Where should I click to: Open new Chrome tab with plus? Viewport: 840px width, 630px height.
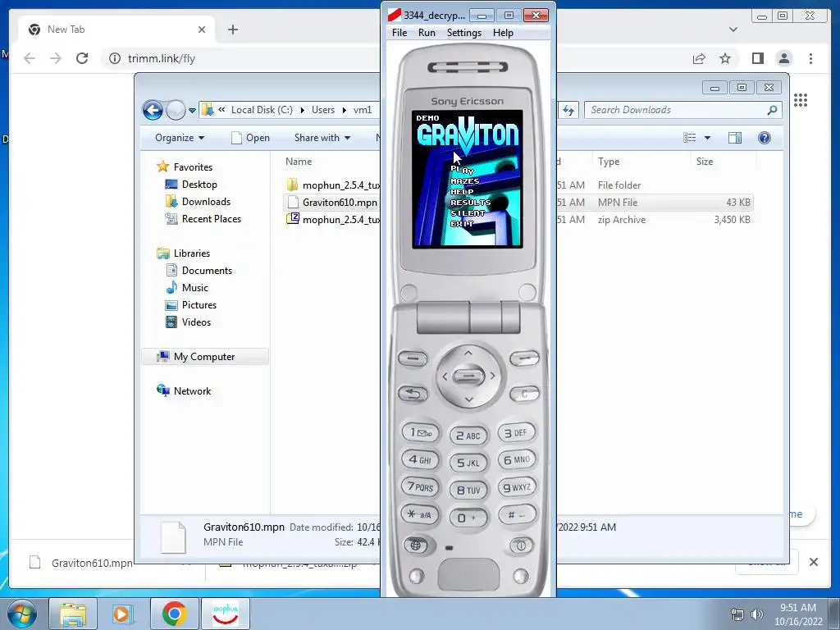pyautogui.click(x=232, y=30)
